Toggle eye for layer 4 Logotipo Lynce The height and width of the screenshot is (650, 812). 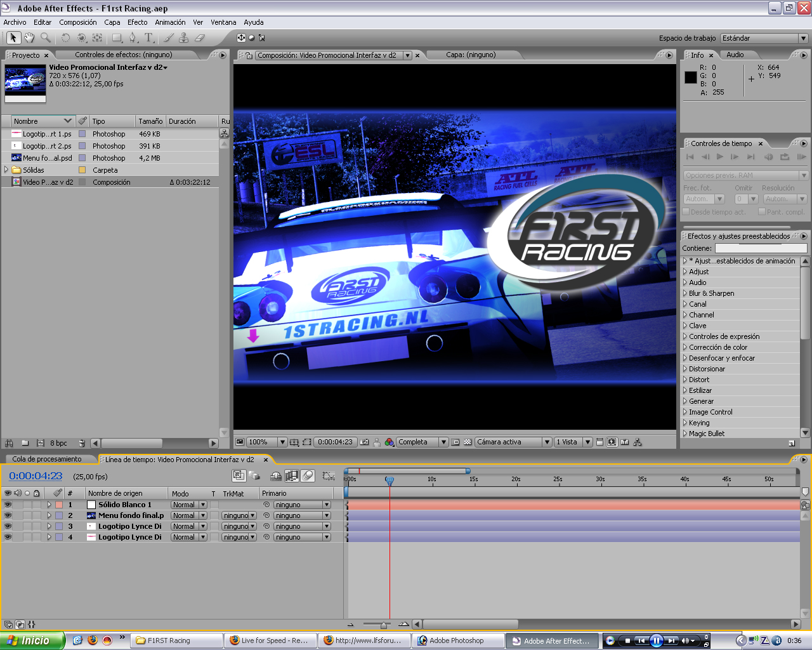[x=8, y=537]
